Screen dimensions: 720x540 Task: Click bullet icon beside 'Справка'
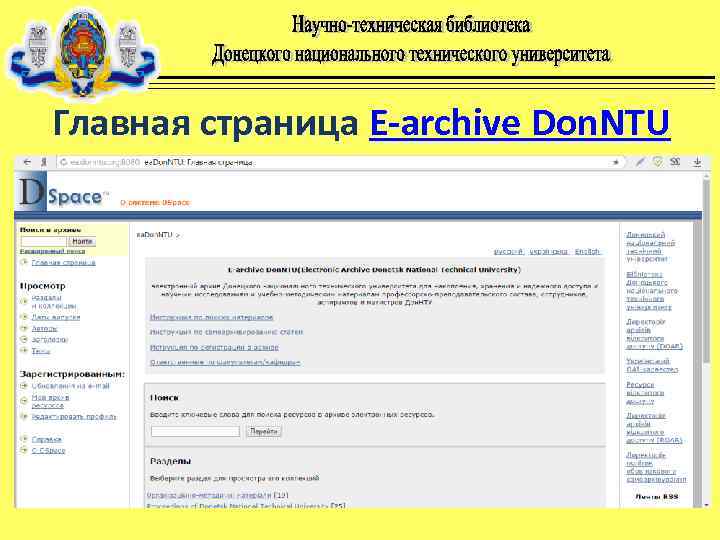click(x=24, y=439)
